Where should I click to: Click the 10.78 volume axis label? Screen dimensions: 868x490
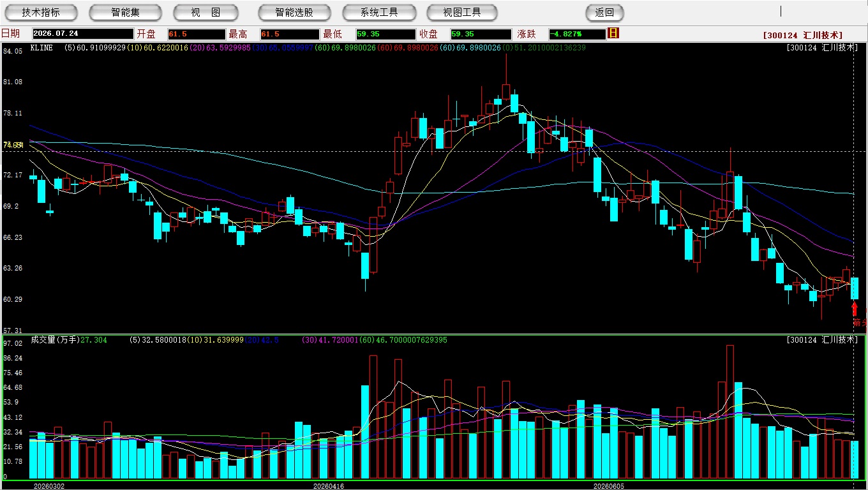[13, 461]
